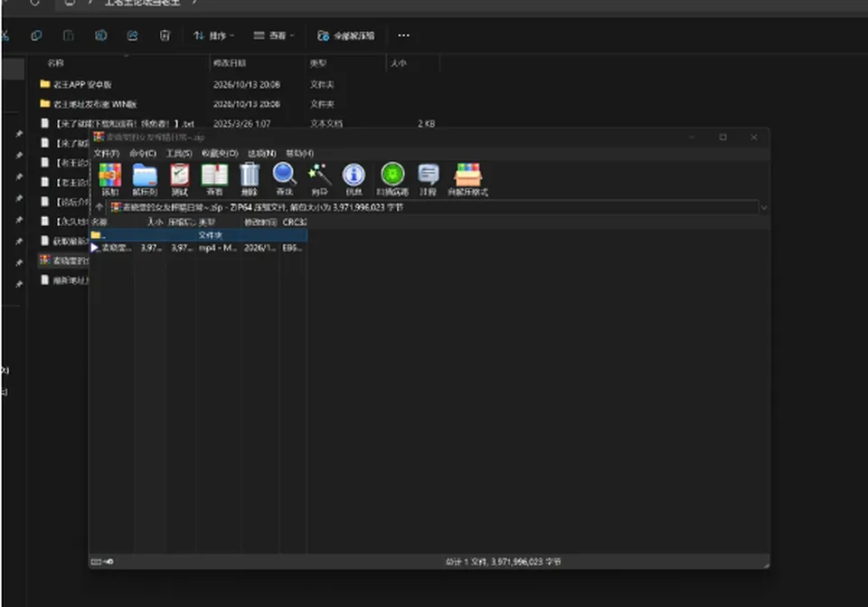This screenshot has width=868, height=607.
Task: Run the 测试 (Test) archive tool
Action: coord(179,179)
